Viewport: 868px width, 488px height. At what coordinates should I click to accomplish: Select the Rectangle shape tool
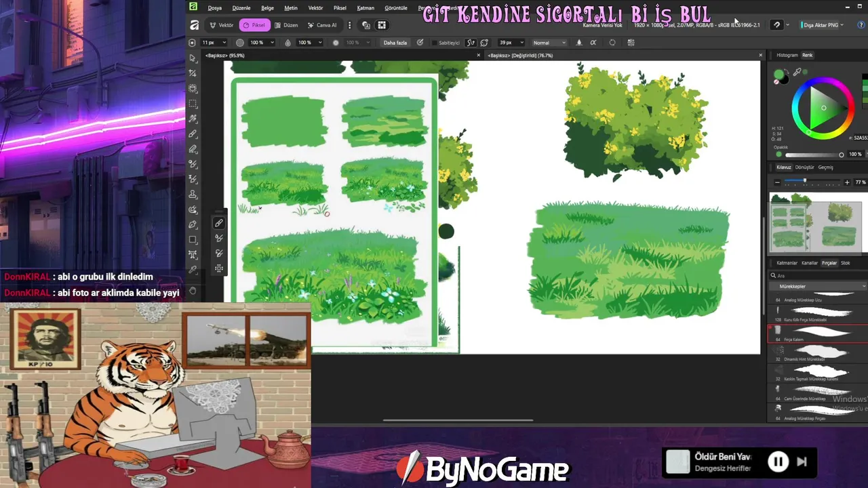click(x=193, y=240)
